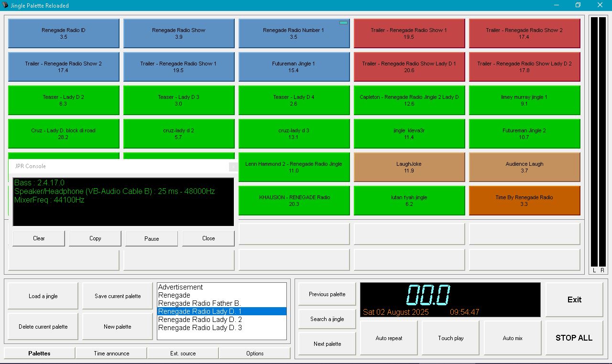Play the jingle_kleva3r pad
The height and width of the screenshot is (364, 612).
(409, 134)
